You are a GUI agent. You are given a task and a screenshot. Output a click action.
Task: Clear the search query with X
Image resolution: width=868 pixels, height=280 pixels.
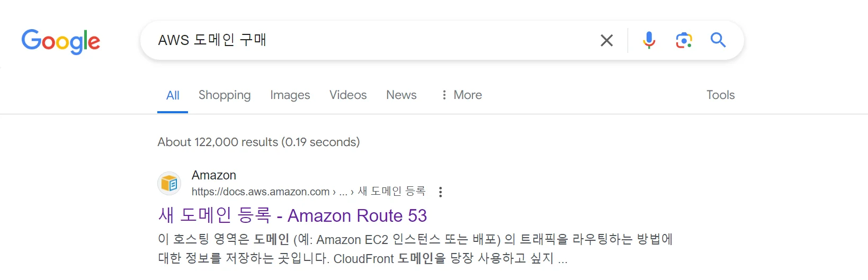606,40
